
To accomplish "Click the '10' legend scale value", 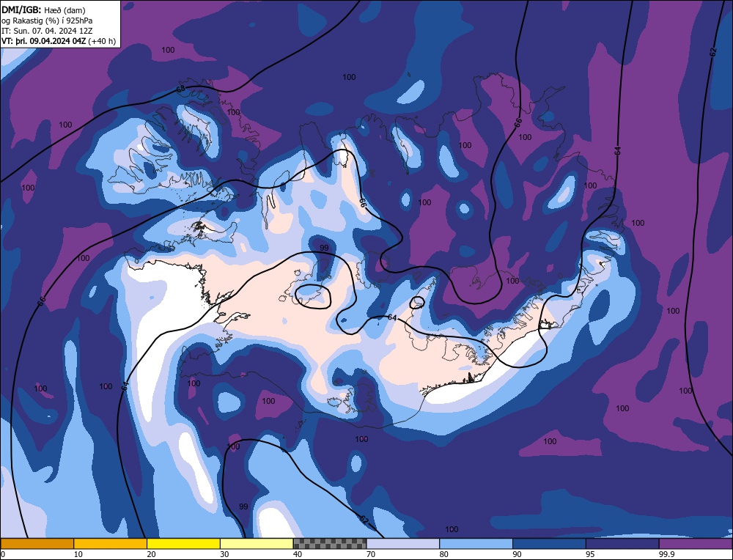I will coord(78,554).
